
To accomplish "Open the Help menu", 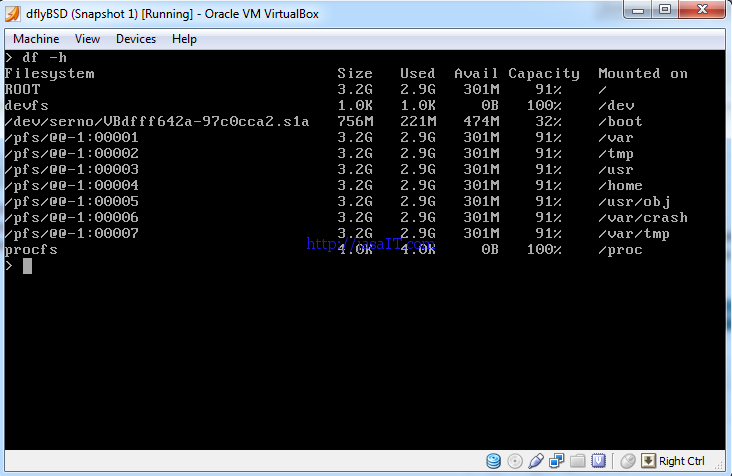I will 184,39.
